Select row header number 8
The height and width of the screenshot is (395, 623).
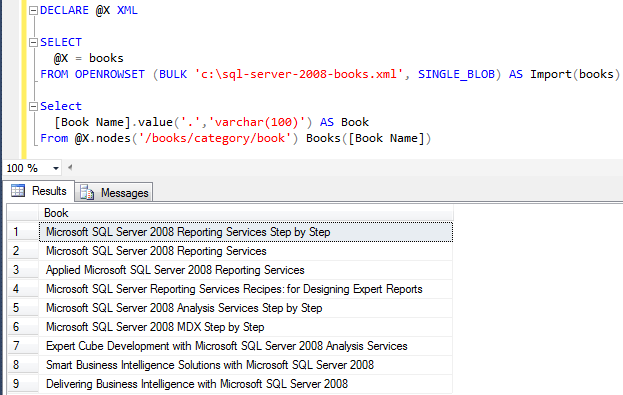tap(23, 365)
